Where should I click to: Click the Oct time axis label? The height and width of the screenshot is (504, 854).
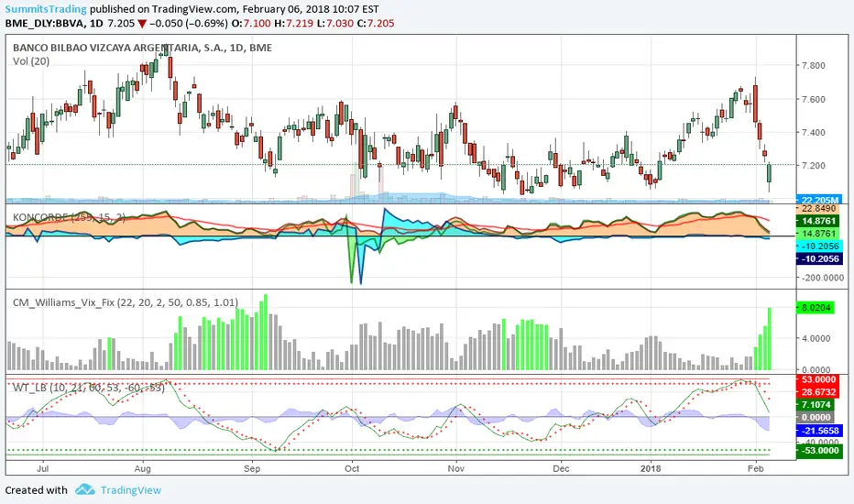[352, 468]
